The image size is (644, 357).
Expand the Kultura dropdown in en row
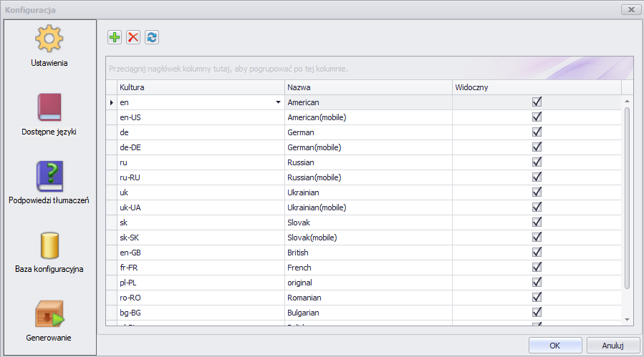click(x=278, y=102)
